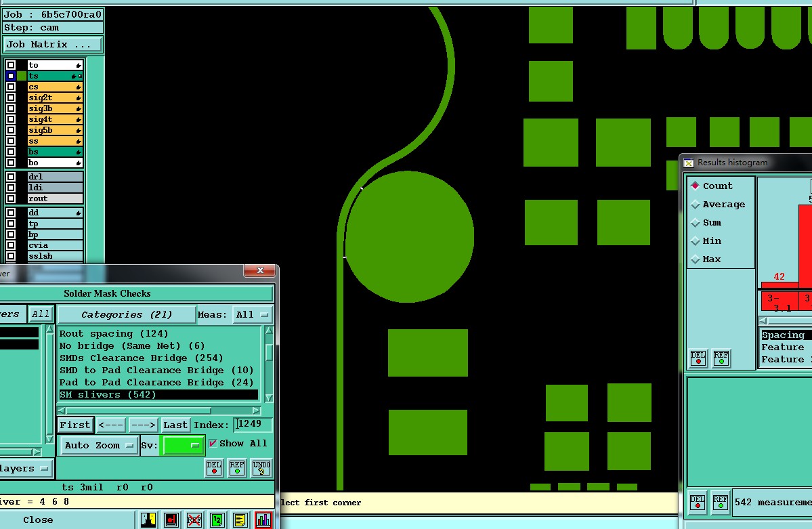
Task: Click the hand icon on the ss layer
Action: pos(79,142)
